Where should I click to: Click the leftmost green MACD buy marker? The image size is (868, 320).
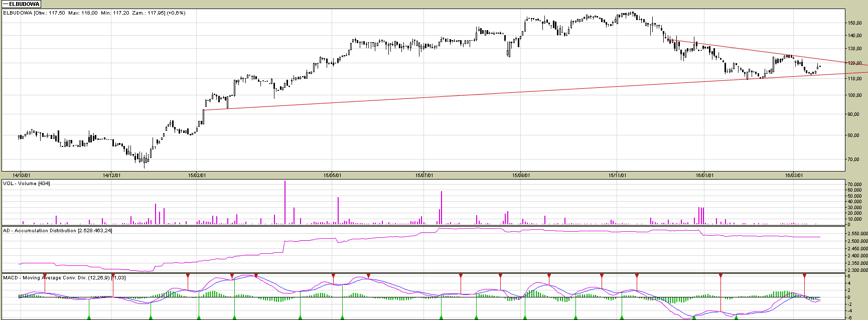(89, 317)
